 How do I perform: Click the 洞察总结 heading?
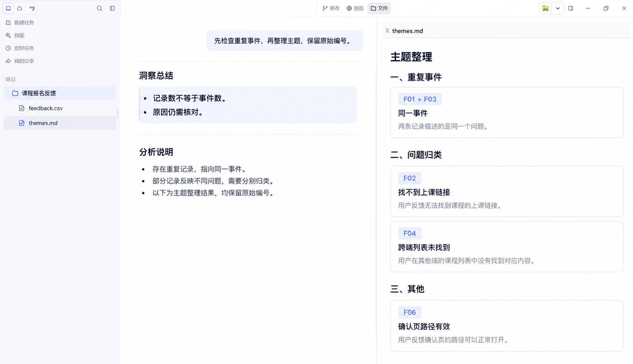click(x=156, y=76)
